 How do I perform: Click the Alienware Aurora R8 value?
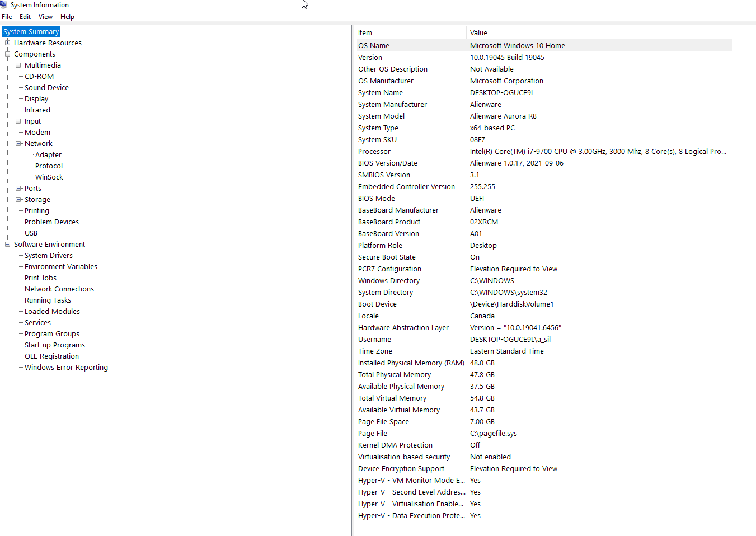(503, 116)
